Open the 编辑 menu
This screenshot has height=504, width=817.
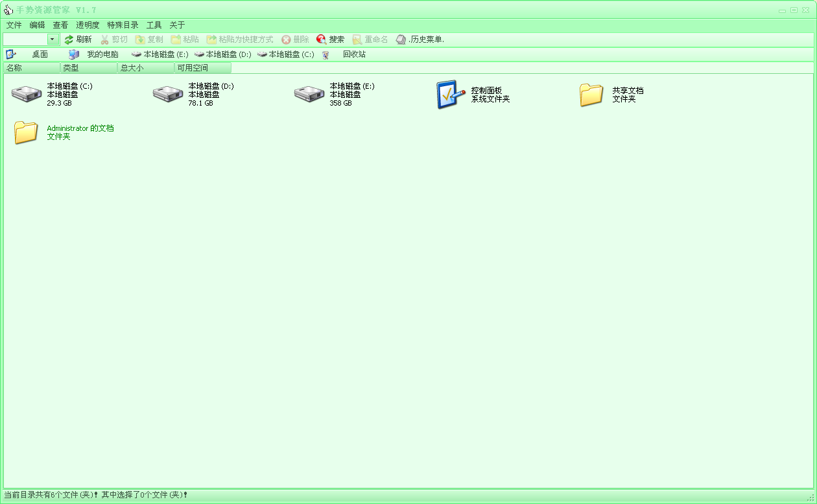(x=38, y=25)
